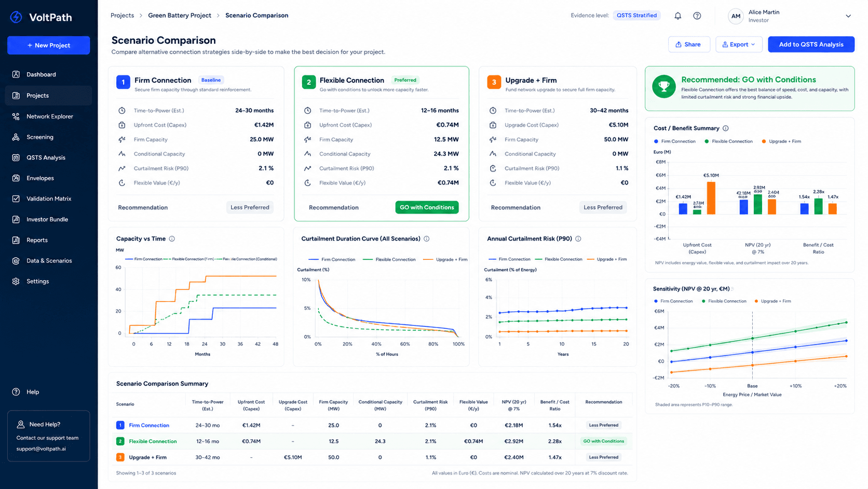Image resolution: width=868 pixels, height=489 pixels.
Task: Click info icon next to Capacity vs Time
Action: click(172, 239)
